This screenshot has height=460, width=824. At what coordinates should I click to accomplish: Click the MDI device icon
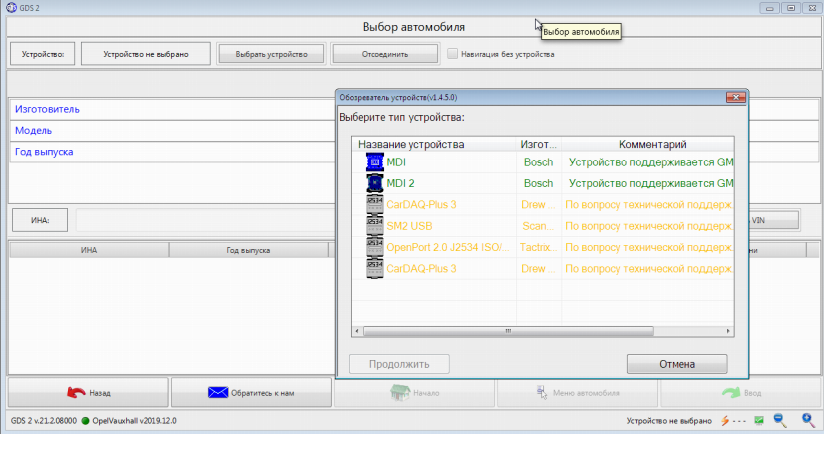[375, 162]
